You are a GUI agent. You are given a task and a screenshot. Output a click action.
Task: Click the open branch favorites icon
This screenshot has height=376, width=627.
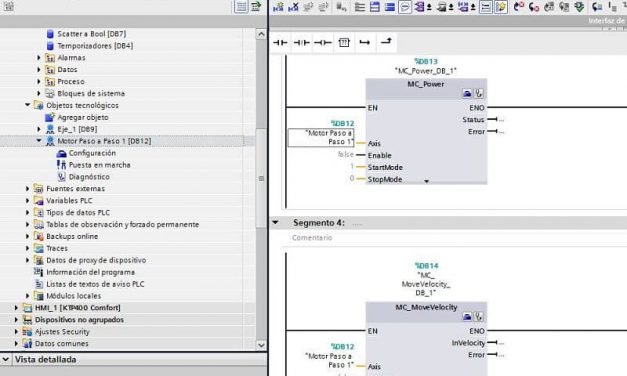[x=365, y=42]
